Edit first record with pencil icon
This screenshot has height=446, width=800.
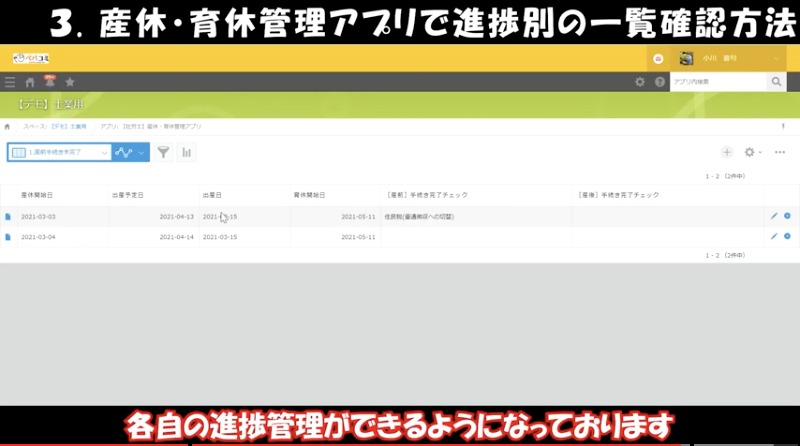pos(774,216)
